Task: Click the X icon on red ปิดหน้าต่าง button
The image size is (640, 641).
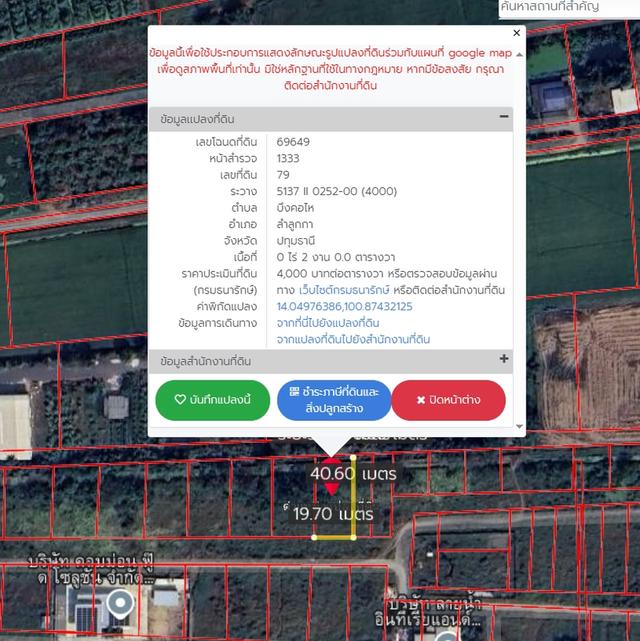Action: pyautogui.click(x=422, y=400)
